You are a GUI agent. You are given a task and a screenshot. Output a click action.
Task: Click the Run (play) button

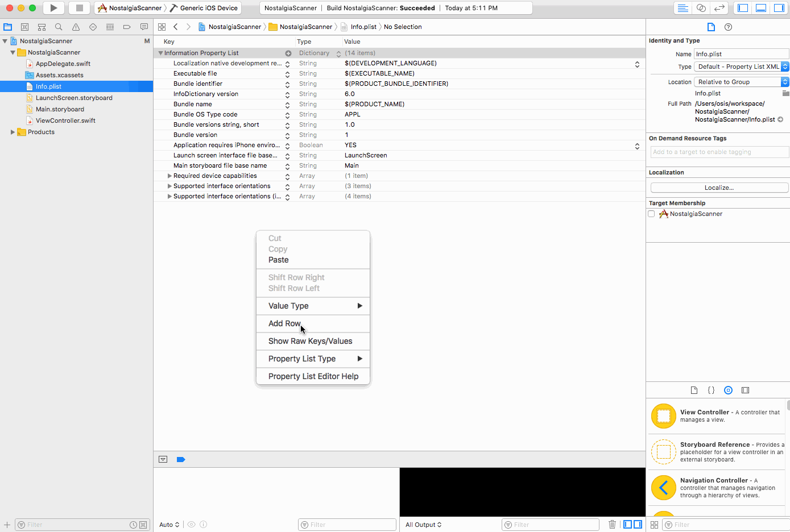point(53,8)
